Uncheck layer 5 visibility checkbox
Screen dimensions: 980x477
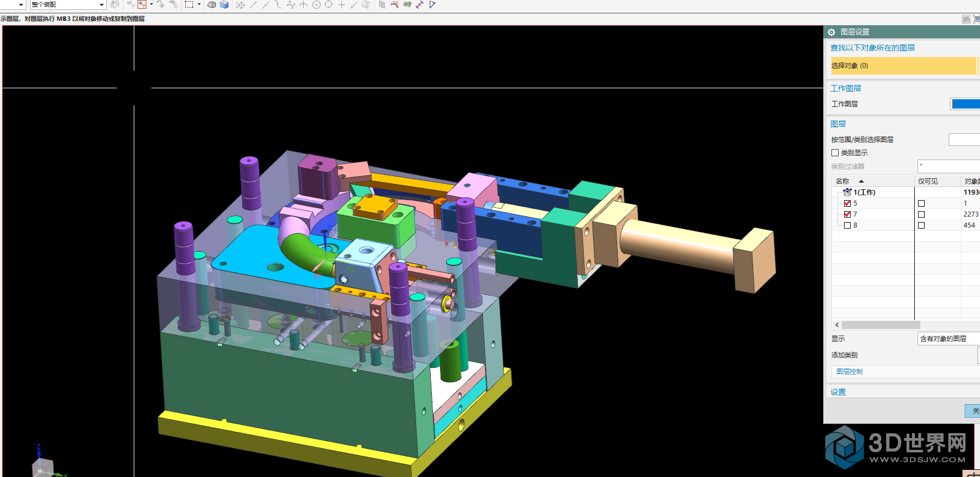pyautogui.click(x=847, y=203)
